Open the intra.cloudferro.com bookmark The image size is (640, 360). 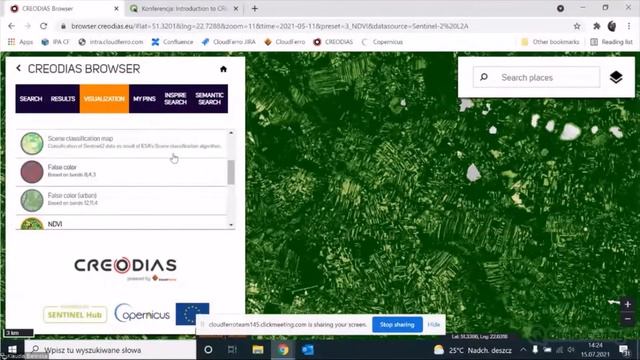click(x=111, y=42)
